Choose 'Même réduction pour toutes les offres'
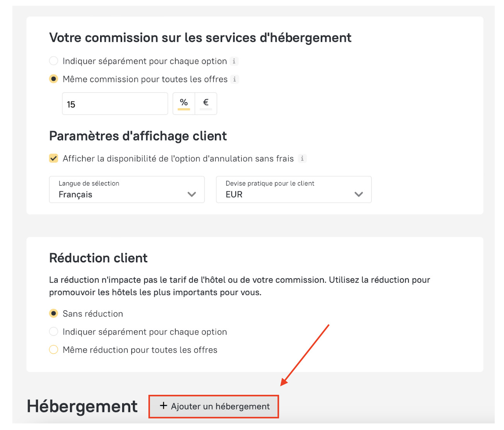This screenshot has width=504, height=430. tap(54, 350)
